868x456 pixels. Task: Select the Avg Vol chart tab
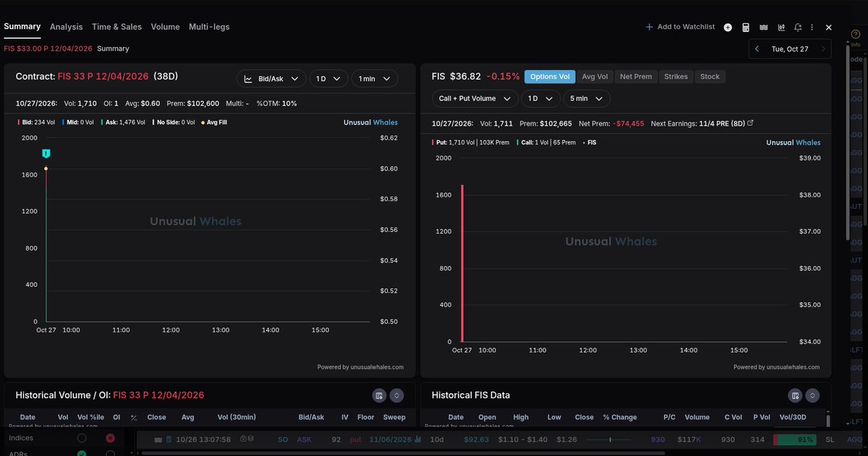pos(595,77)
